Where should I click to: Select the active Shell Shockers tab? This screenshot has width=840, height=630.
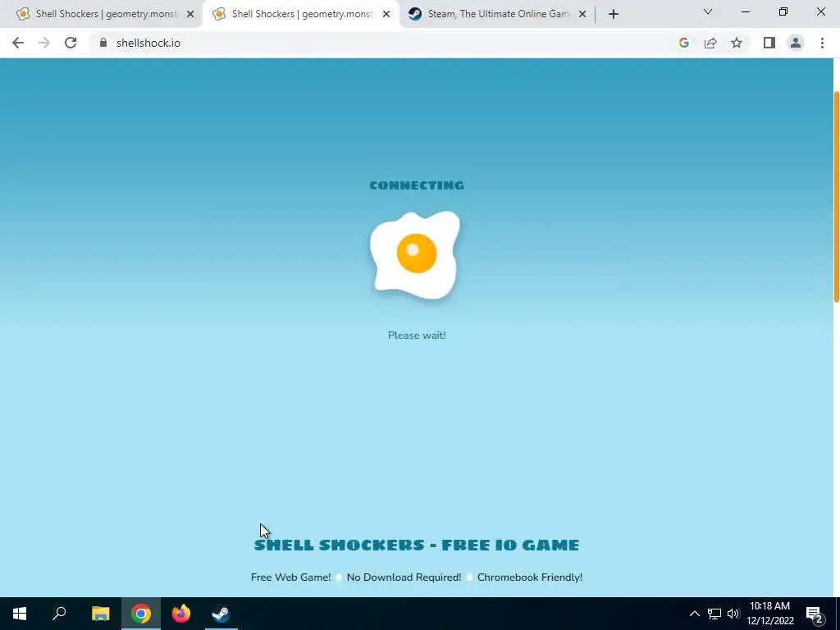300,14
